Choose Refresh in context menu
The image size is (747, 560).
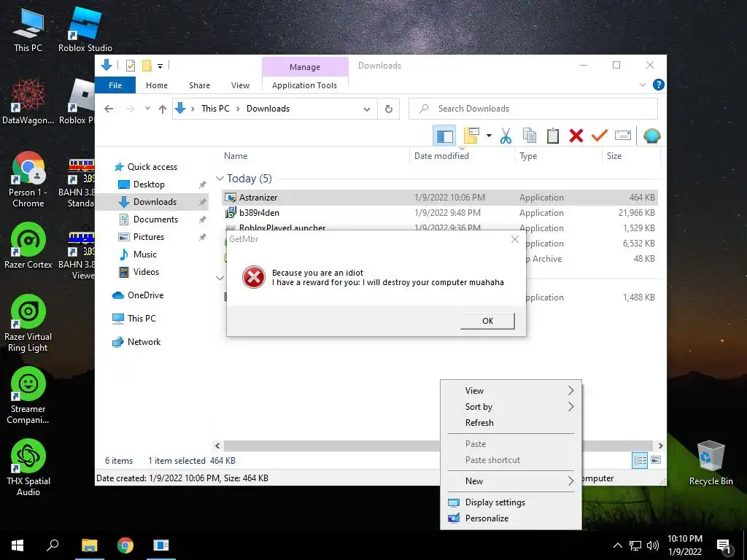(511, 423)
